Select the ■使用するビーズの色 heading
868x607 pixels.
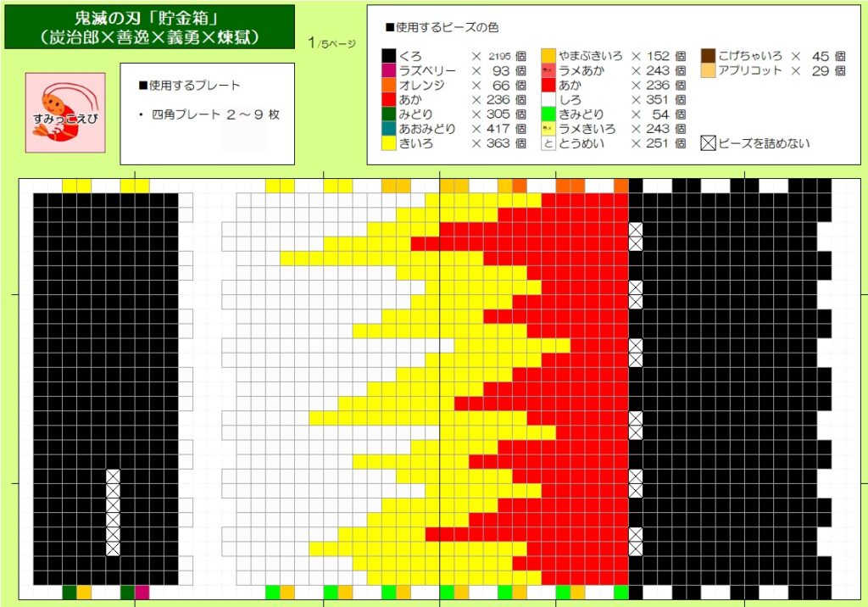pos(442,27)
